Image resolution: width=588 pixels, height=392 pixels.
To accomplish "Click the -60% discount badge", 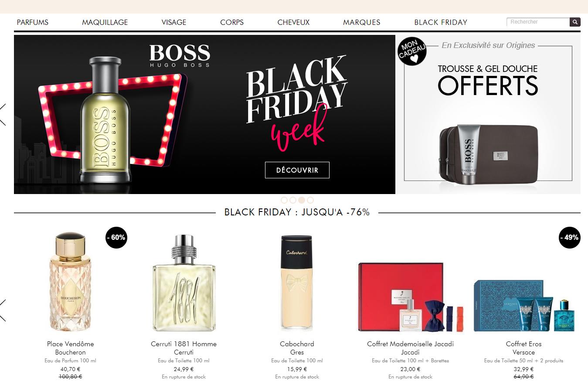I will point(116,238).
